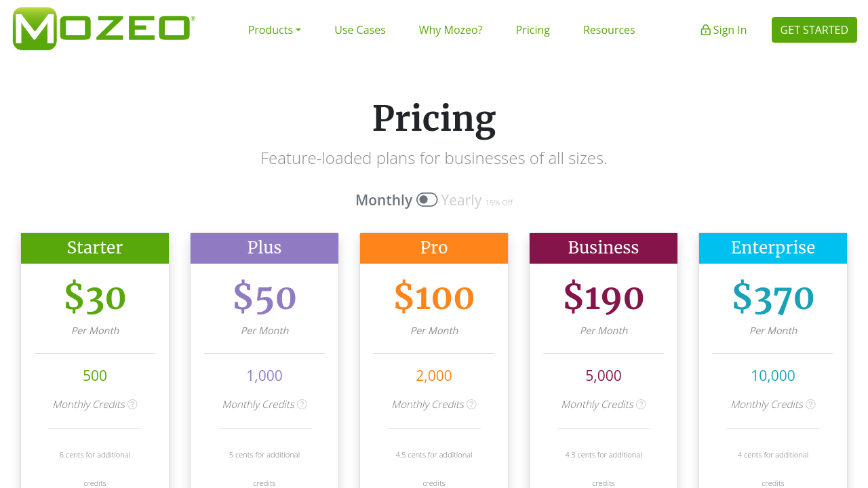Click the orange Pro plan header
The width and height of the screenshot is (868, 488).
434,248
